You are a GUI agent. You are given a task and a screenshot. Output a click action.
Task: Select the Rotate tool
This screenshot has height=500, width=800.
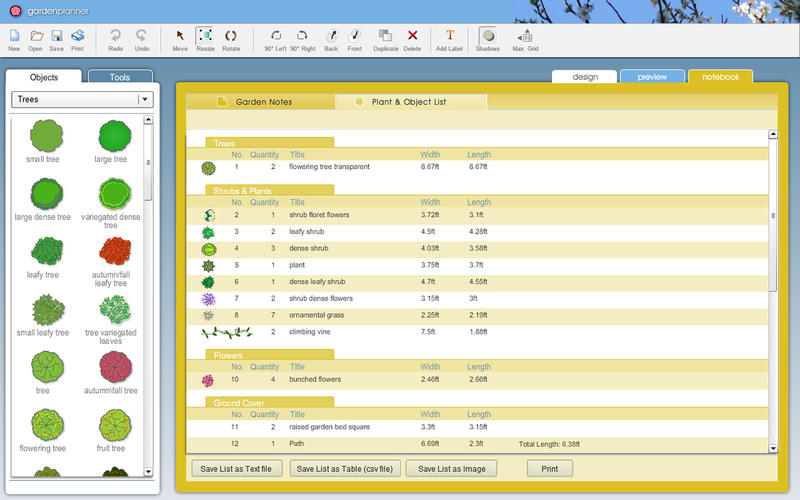click(231, 36)
